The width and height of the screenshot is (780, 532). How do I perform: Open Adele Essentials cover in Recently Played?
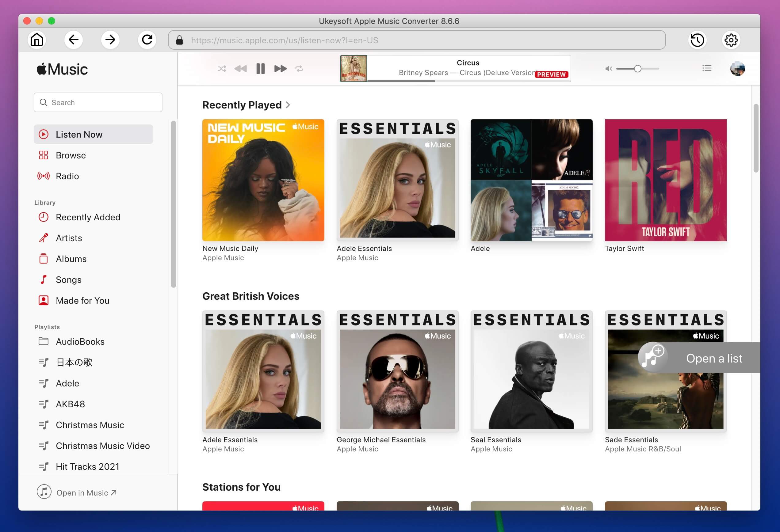coord(397,180)
